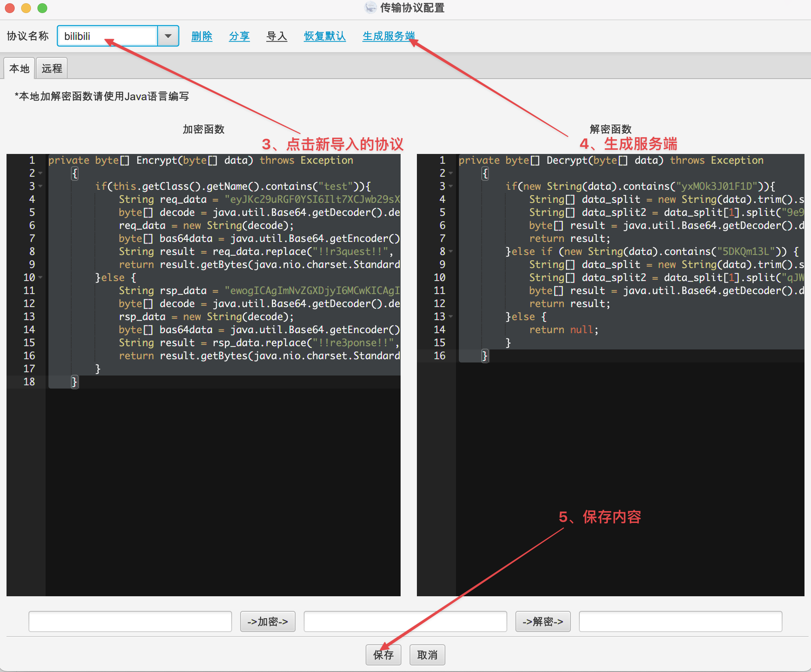Collapse fold arrow at encrypt line 2

(x=40, y=173)
